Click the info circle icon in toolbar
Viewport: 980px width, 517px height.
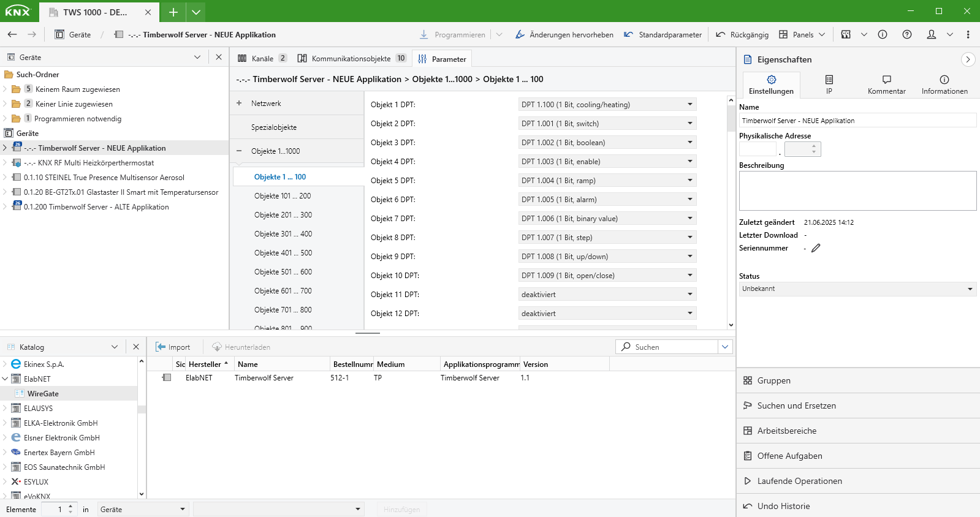pyautogui.click(x=883, y=35)
